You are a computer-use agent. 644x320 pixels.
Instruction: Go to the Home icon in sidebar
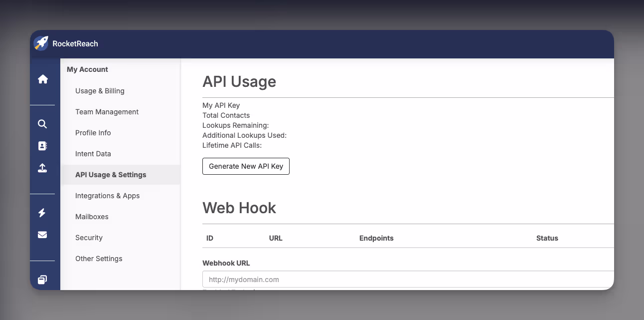tap(43, 79)
